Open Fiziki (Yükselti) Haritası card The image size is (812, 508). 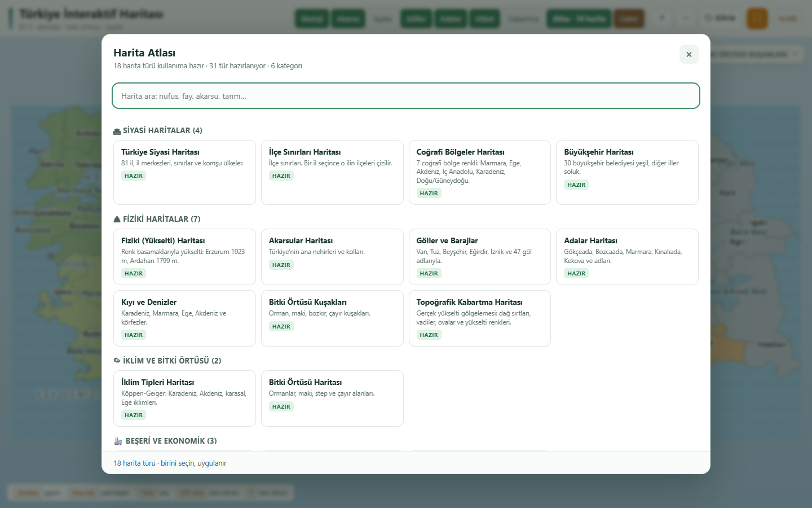(x=184, y=257)
